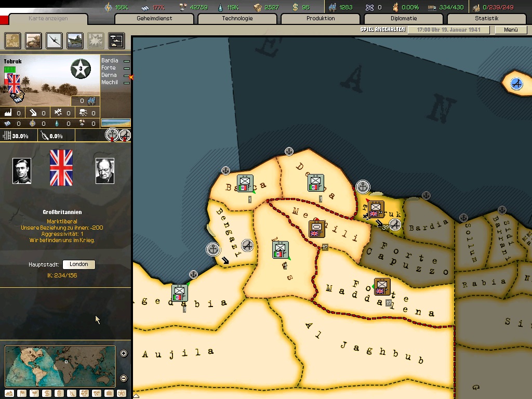This screenshot has width=532, height=399.
Task: Click the province overview map icon
Action: (12, 40)
